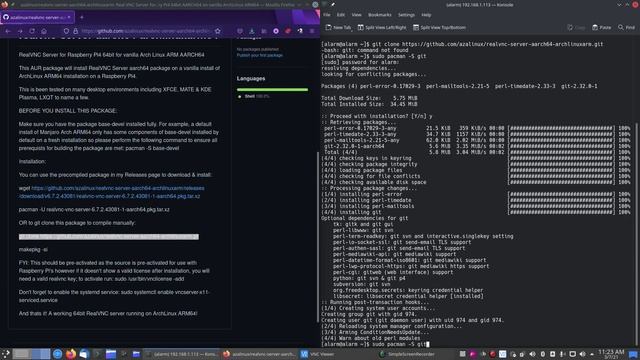Screen dimensions: 640x360
Task: Reload the GitHub page
Action: tap(32, 31)
